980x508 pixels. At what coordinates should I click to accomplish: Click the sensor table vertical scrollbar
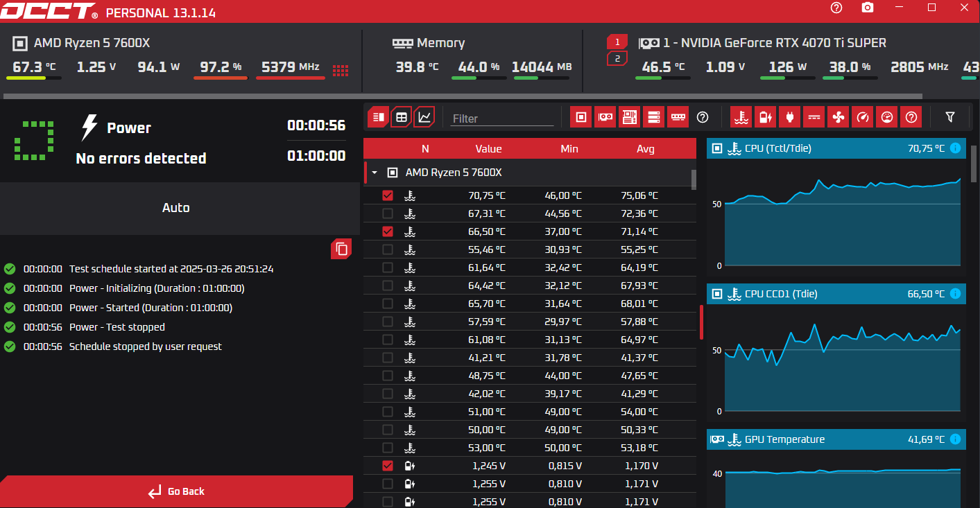[x=694, y=179]
